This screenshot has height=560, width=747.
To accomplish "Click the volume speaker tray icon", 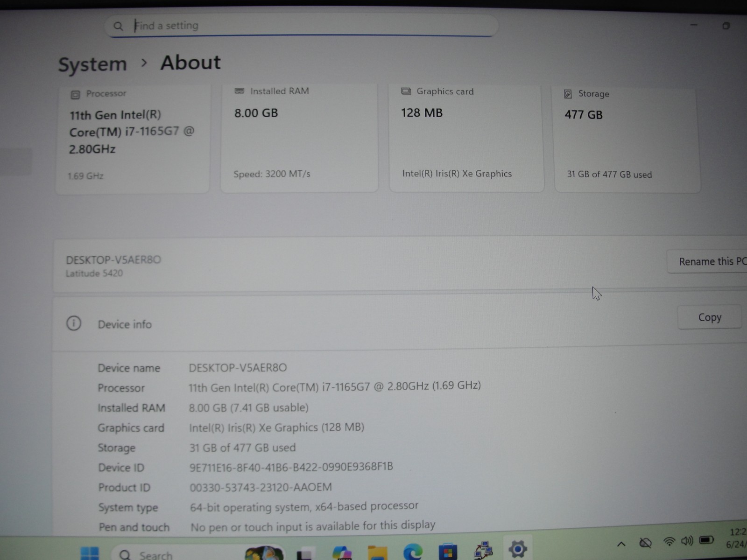I will (687, 540).
